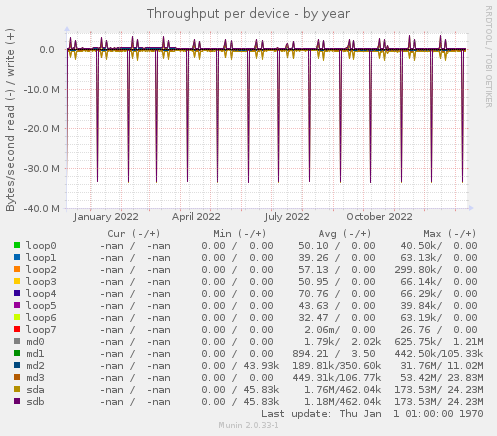
Task: Click the loop3 yellow color swatch
Action: (17, 281)
